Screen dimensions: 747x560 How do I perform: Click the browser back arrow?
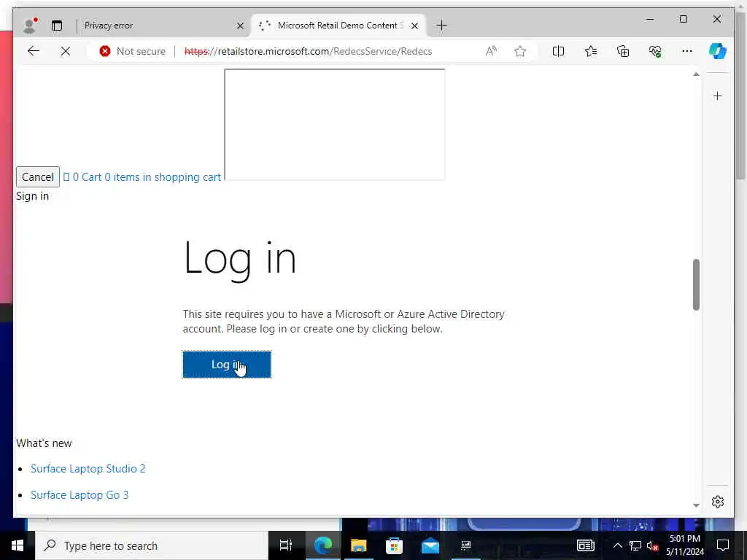pyautogui.click(x=34, y=51)
